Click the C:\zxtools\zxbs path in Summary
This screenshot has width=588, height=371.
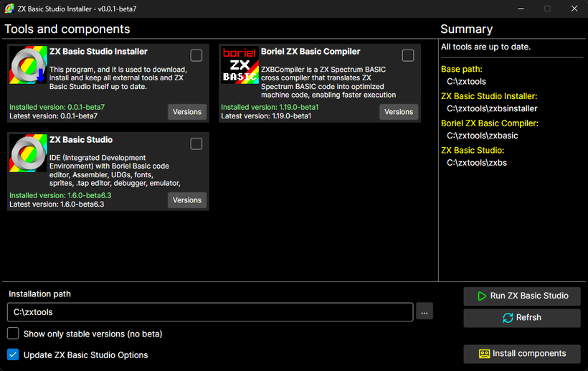477,162
